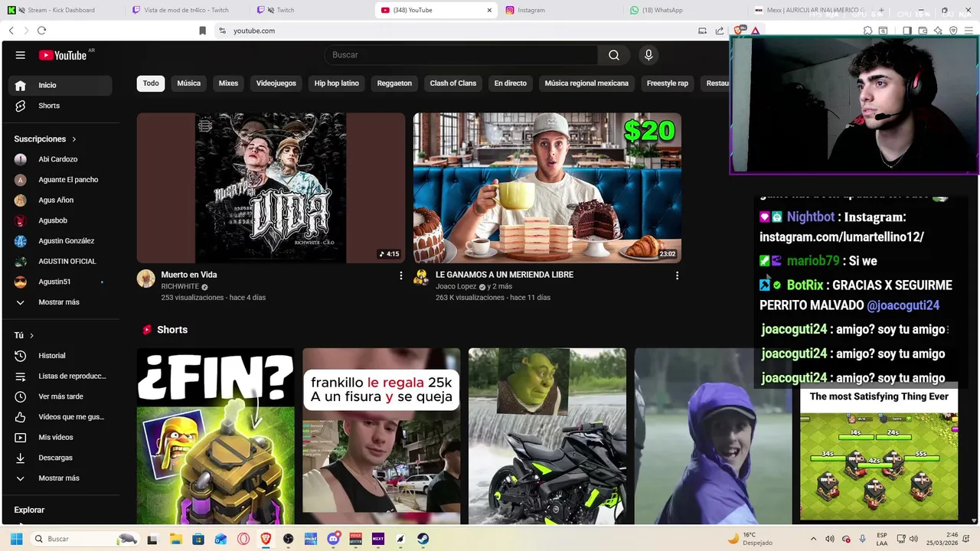This screenshot has height=551, width=980.
Task: Open Discord from taskbar
Action: click(333, 539)
